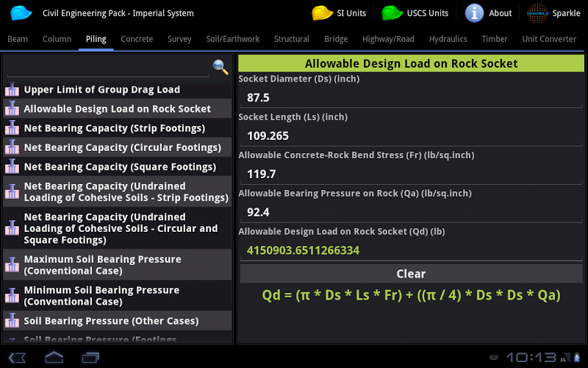Switch to the Concrete tab
Screen dimensions: 588x368
[137, 39]
